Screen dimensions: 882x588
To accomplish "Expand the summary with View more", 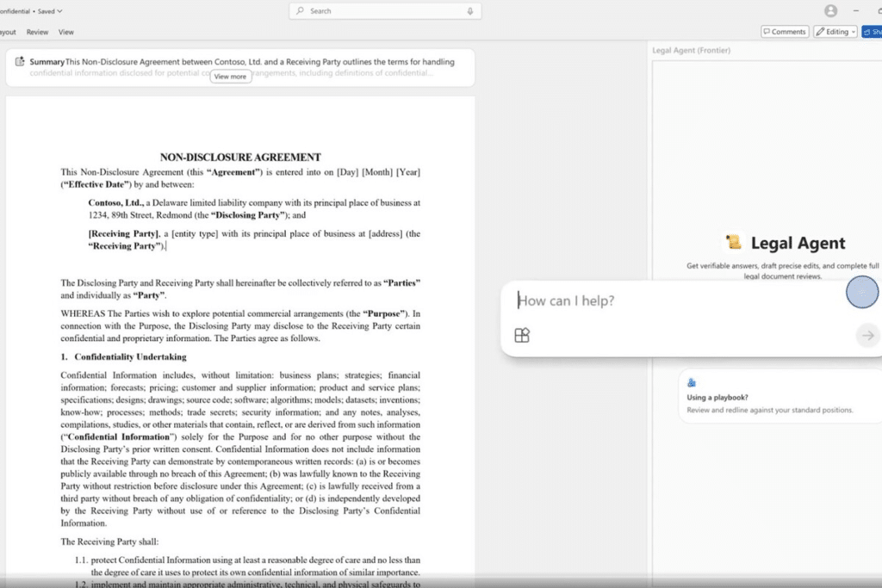I will pos(231,77).
